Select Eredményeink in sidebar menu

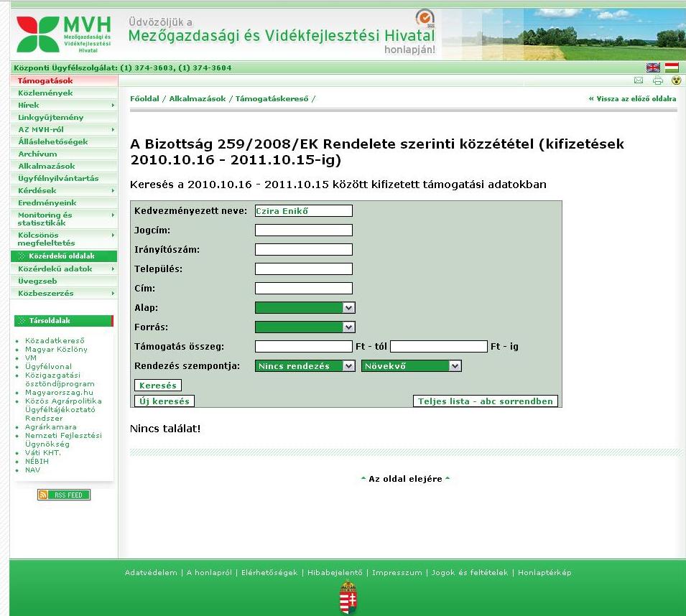pos(64,203)
